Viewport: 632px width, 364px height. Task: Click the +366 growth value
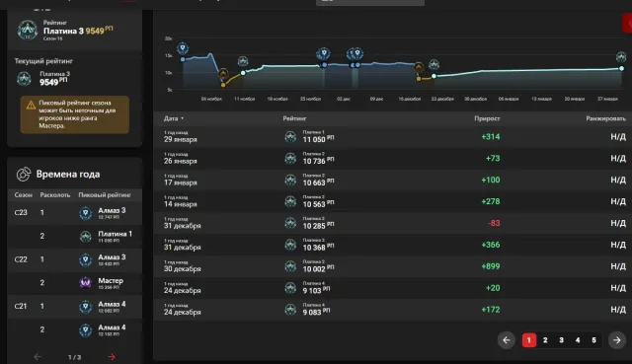(x=491, y=245)
